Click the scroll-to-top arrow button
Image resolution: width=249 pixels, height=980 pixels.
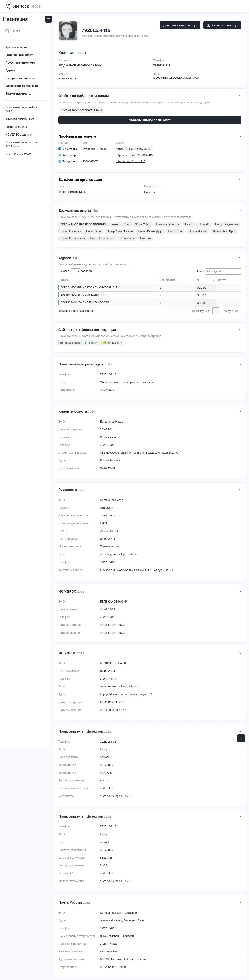[241, 738]
